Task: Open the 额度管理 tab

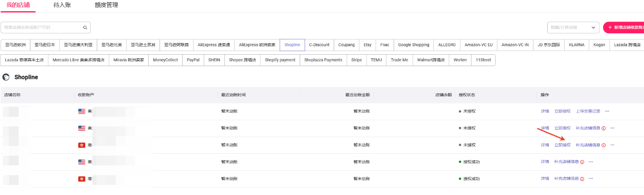Action: pos(107,5)
